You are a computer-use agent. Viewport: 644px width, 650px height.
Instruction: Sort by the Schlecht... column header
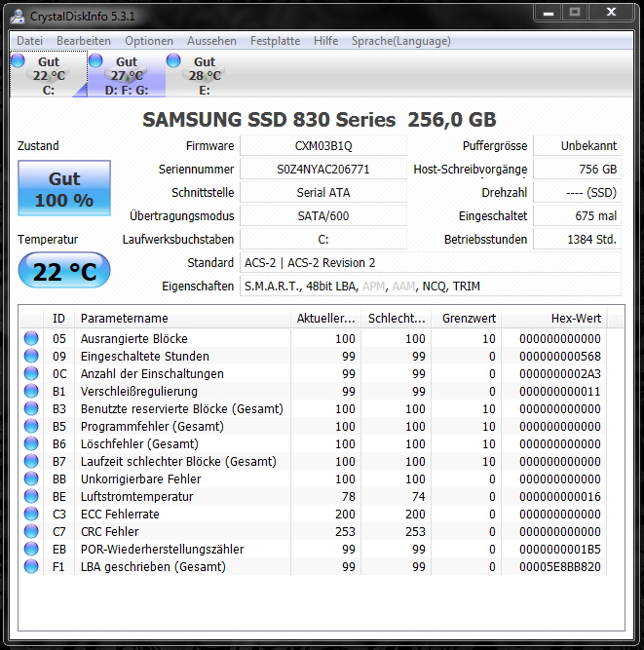[397, 318]
